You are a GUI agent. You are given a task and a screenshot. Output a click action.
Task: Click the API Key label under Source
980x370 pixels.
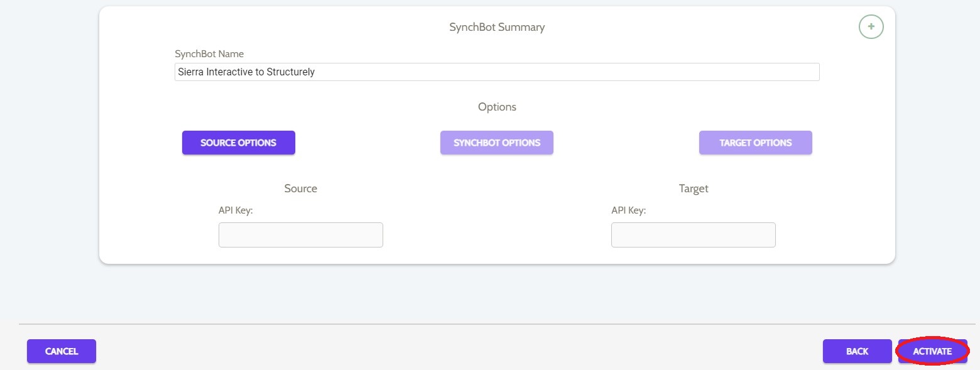tap(236, 210)
